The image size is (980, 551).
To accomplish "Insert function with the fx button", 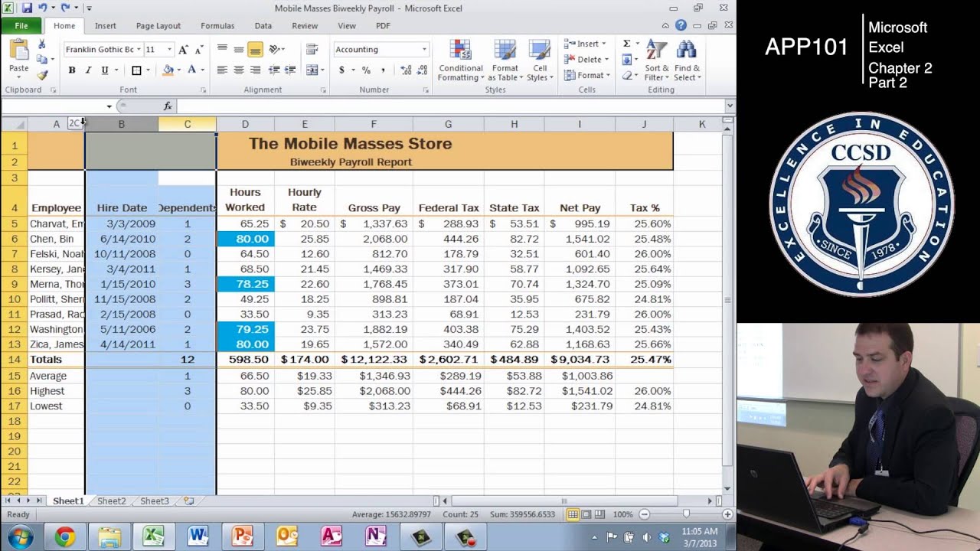I will 168,106.
